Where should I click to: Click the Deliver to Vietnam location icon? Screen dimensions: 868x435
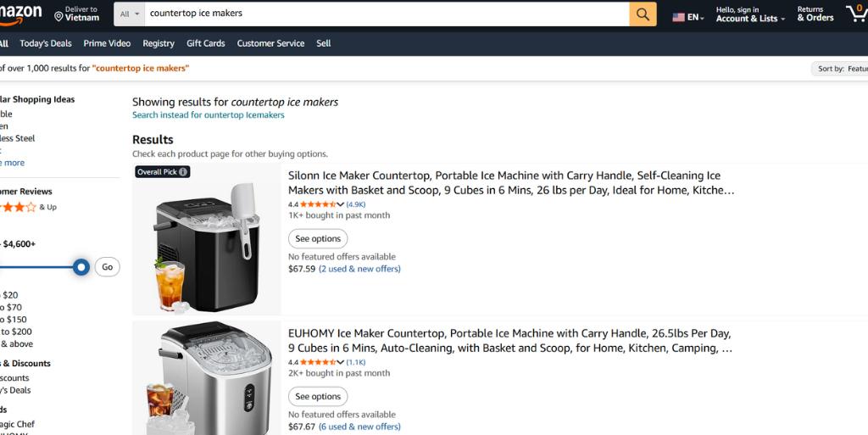[x=58, y=16]
